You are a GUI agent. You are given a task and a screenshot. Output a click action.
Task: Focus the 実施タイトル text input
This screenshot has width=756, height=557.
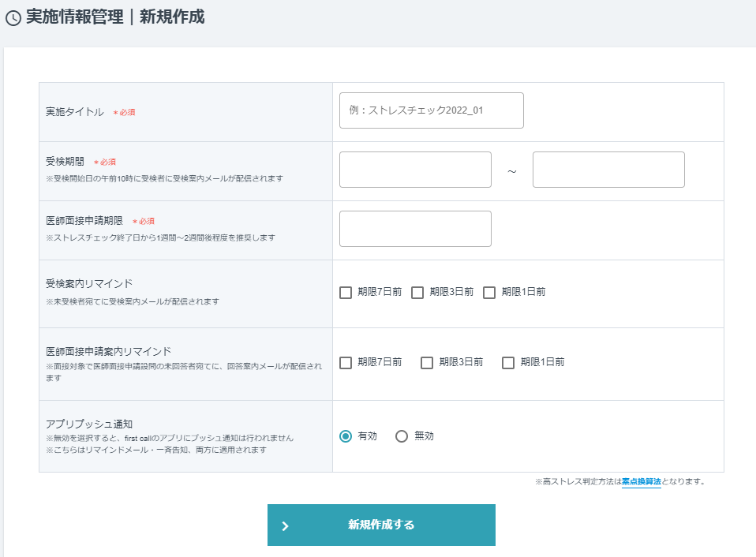coord(431,110)
